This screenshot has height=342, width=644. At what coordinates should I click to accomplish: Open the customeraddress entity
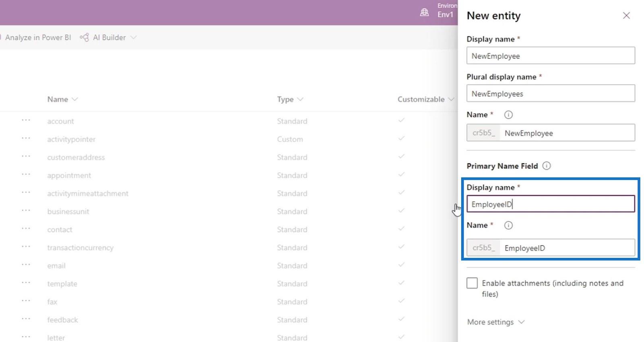76,157
